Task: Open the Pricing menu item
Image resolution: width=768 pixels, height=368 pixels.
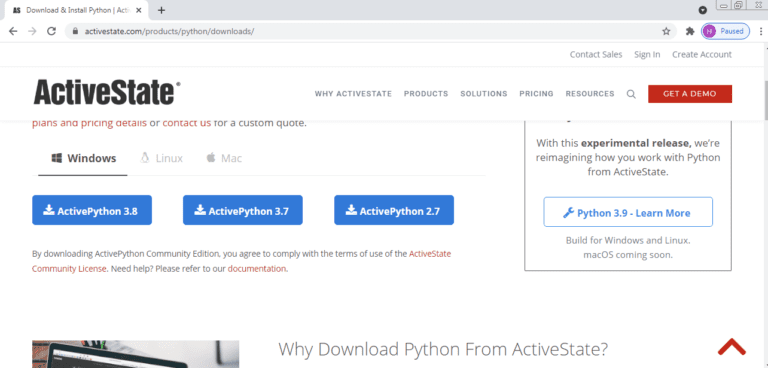Action: (x=536, y=94)
